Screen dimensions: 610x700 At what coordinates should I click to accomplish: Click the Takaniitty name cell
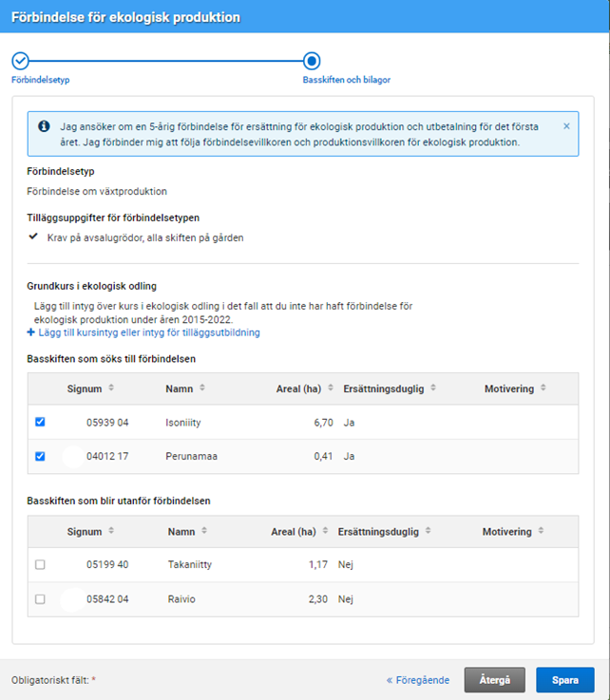tap(190, 565)
